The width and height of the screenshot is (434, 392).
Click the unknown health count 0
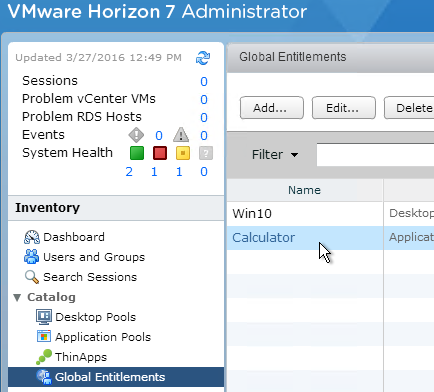[x=204, y=172]
